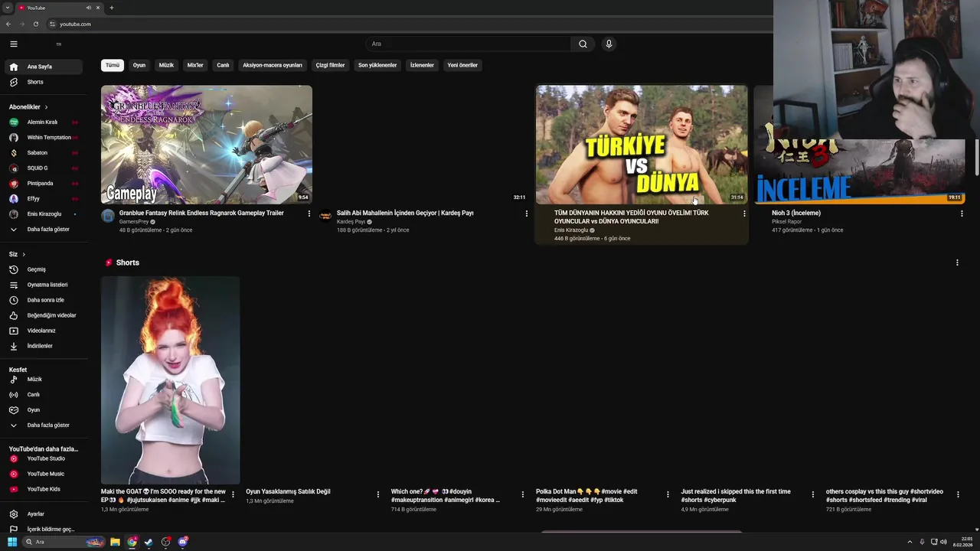This screenshot has height=551, width=980.
Task: Open Within Temptation channel subscription
Action: (x=44, y=138)
